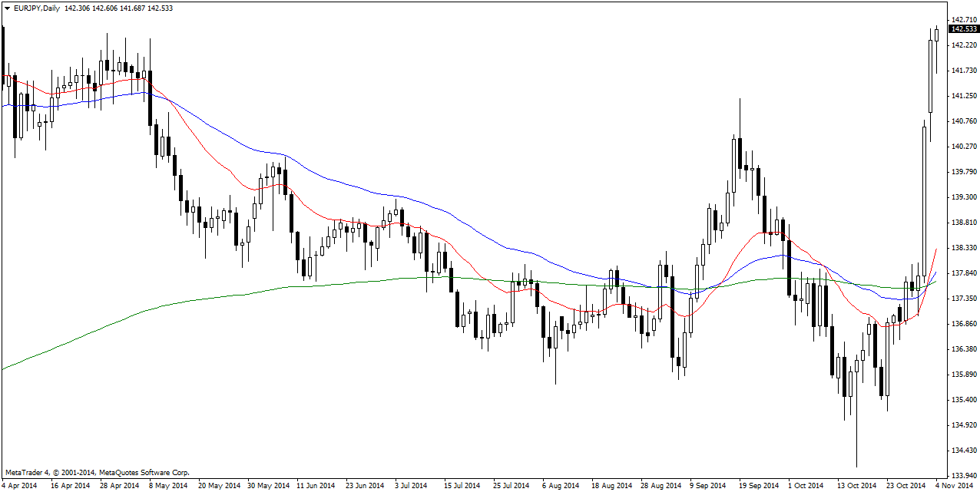Click the 28 Aug 2014 date label
980x492 pixels.
(x=661, y=485)
